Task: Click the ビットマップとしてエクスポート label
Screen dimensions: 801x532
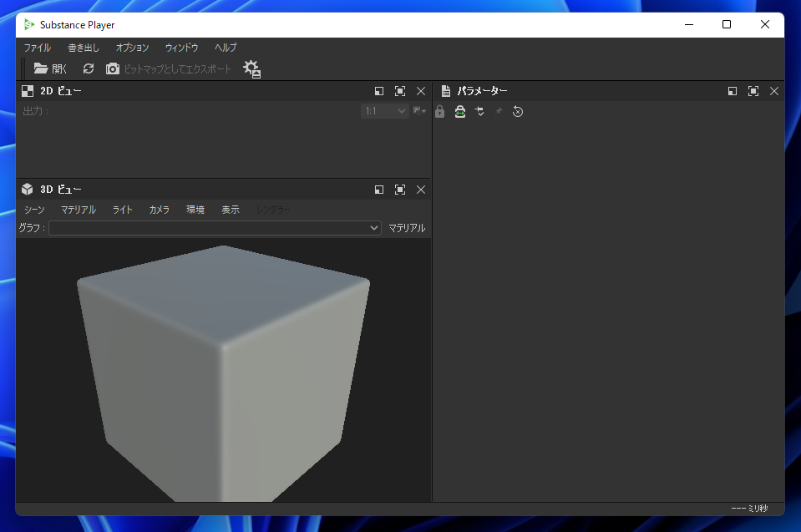Action: (177, 69)
